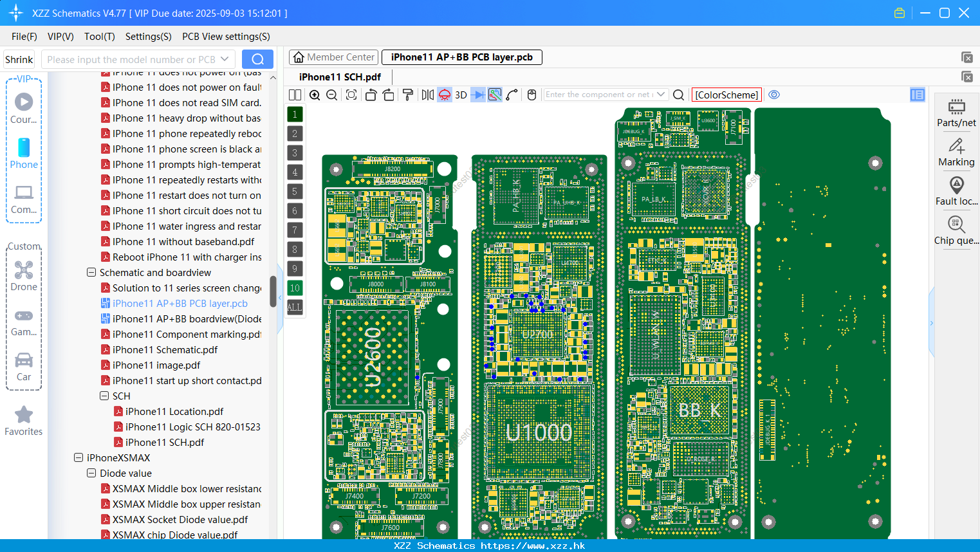Select the curve trace tool
The height and width of the screenshot is (552, 980).
pos(512,95)
